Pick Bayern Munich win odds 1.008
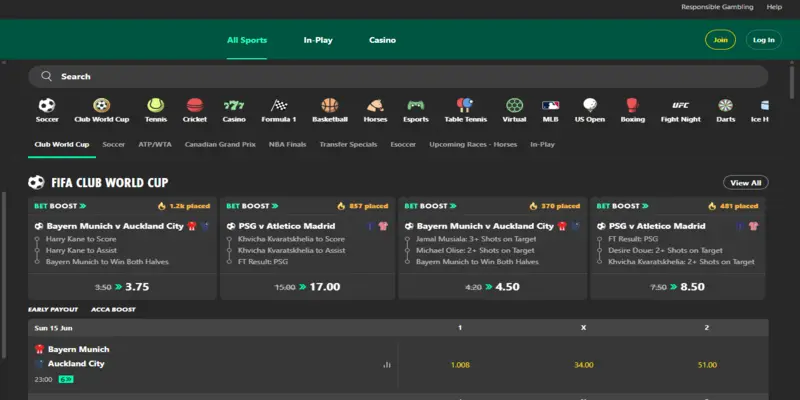The image size is (800, 400). (x=460, y=365)
